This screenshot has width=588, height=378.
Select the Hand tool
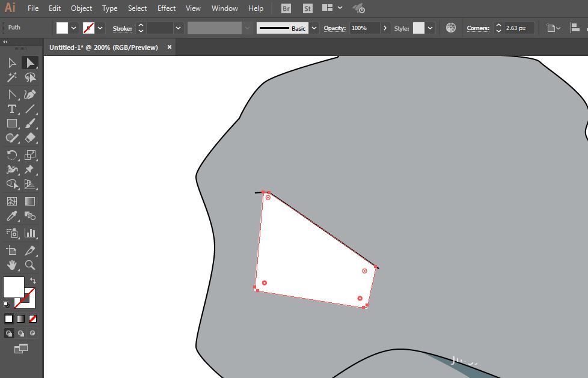11,265
